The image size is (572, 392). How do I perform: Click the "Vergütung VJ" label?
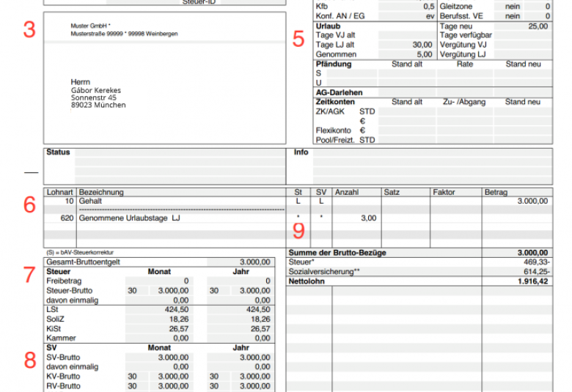[463, 45]
